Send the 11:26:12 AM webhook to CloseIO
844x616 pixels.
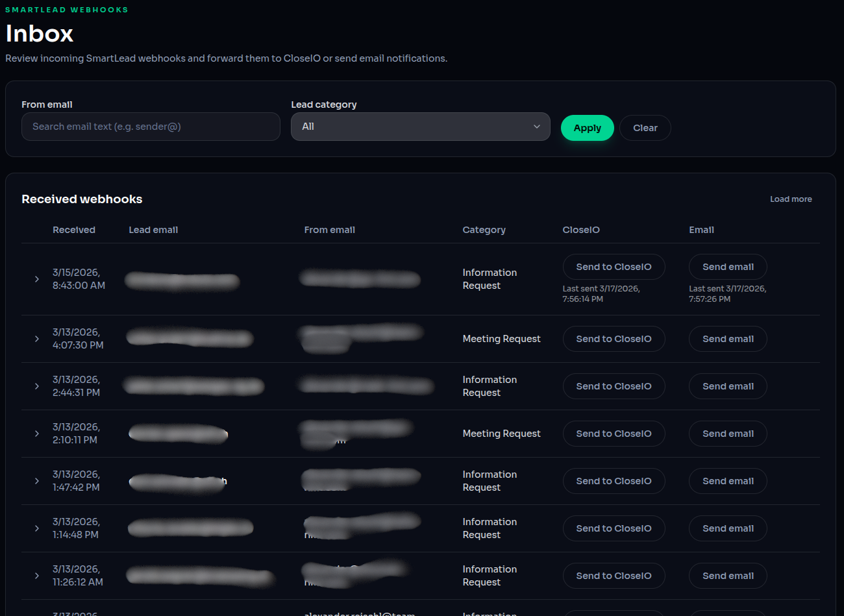[614, 576]
